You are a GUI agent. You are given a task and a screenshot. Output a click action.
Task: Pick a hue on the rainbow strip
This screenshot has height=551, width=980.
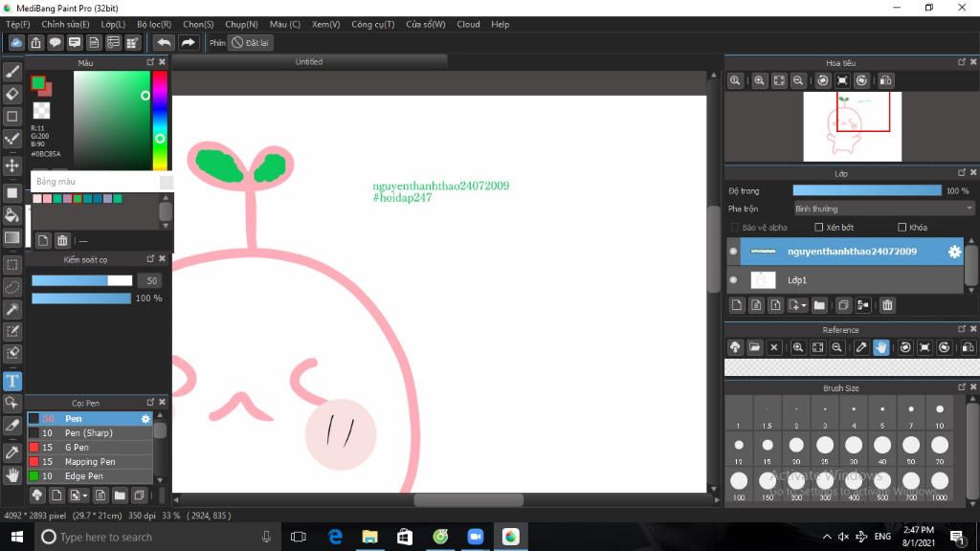coord(160,120)
